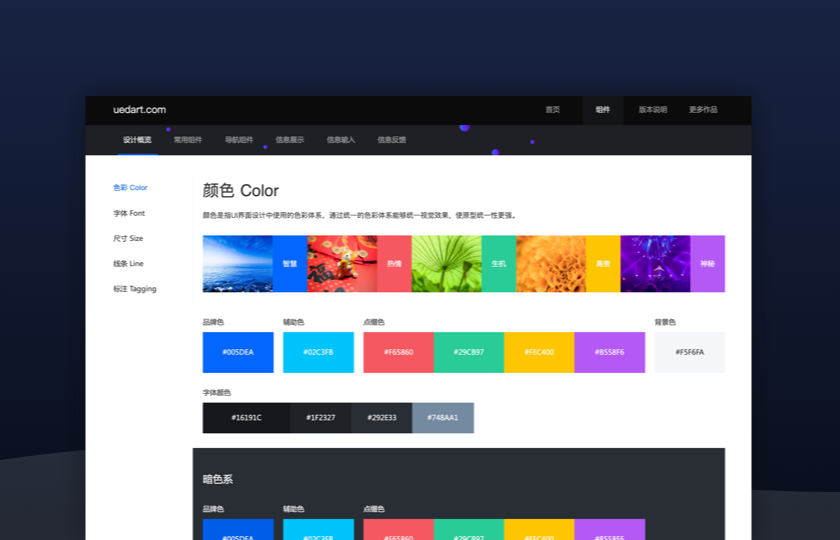Select the #748AA1 font color swatch
The image size is (840, 540).
[443, 417]
